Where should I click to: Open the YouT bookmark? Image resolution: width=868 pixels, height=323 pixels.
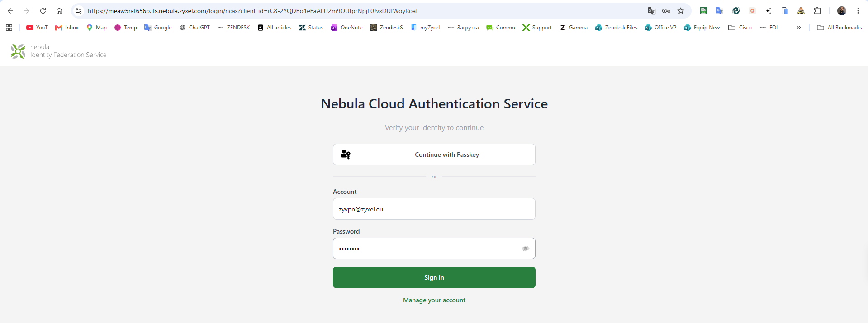(37, 28)
